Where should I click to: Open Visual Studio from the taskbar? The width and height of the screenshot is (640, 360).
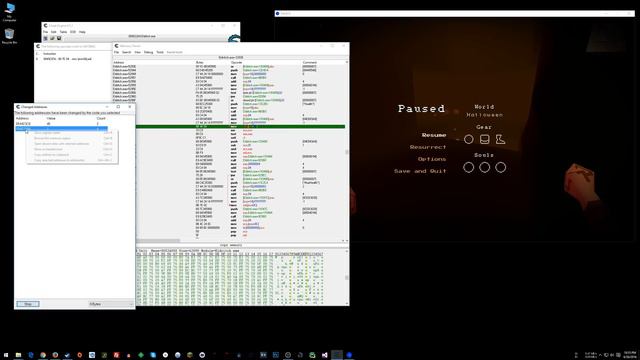(324, 355)
